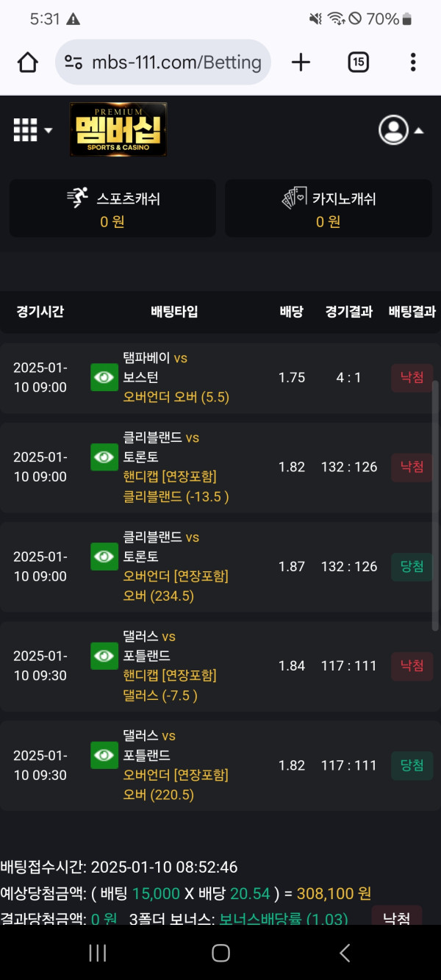Click the home icon in browser bar
This screenshot has width=441, height=980.
pos(27,62)
